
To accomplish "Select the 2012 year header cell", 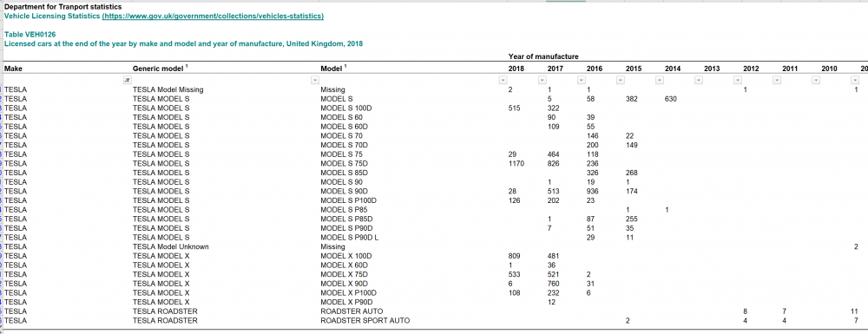I will coord(751,69).
